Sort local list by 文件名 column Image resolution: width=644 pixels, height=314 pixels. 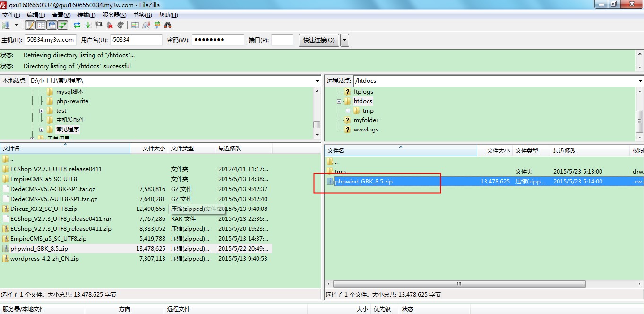pos(65,148)
